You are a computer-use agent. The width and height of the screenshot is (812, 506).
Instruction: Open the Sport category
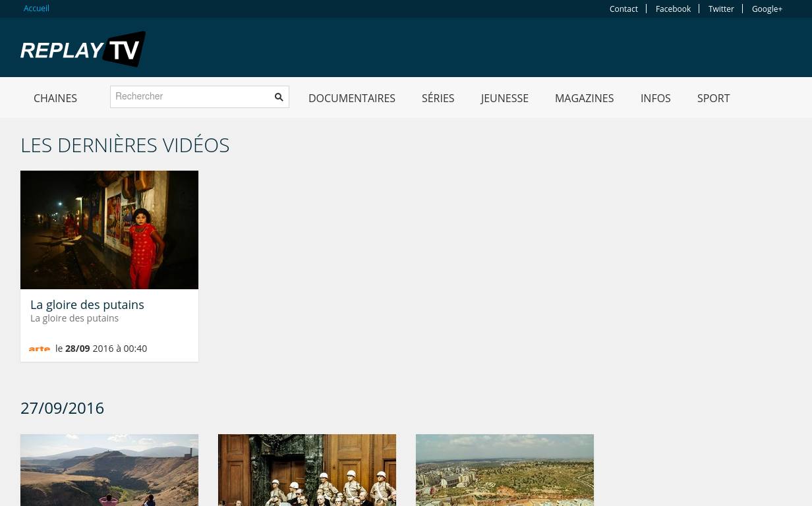[713, 98]
